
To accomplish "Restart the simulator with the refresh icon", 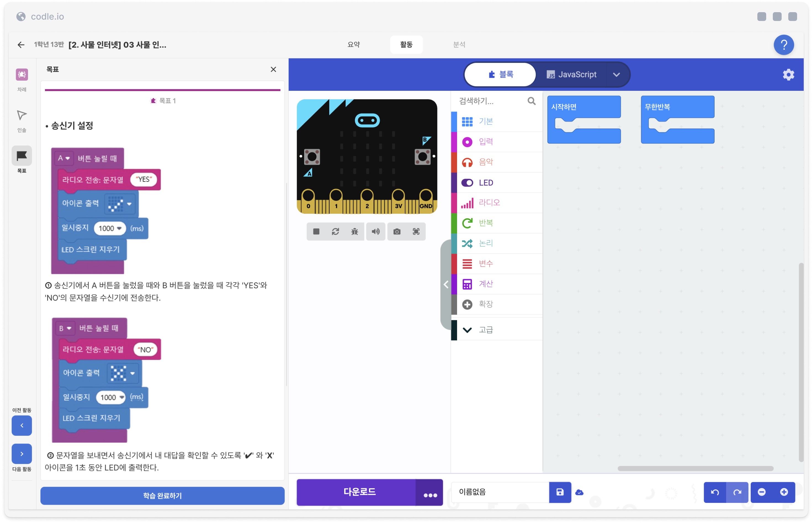I will tap(335, 232).
